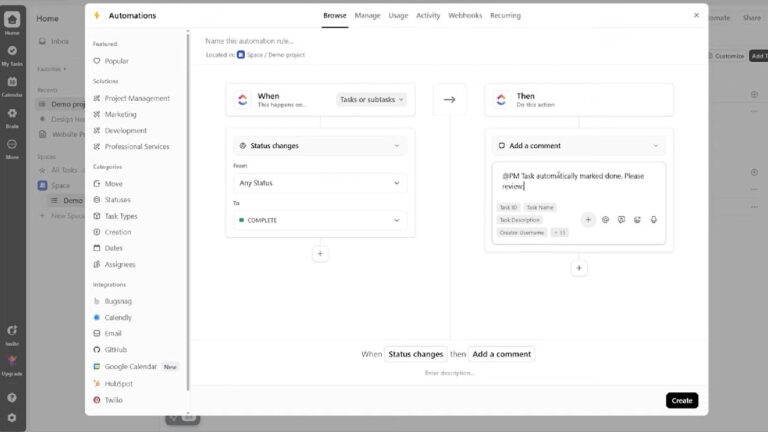Image resolution: width=768 pixels, height=432 pixels.
Task: Open the Assignees category
Action: click(x=114, y=264)
